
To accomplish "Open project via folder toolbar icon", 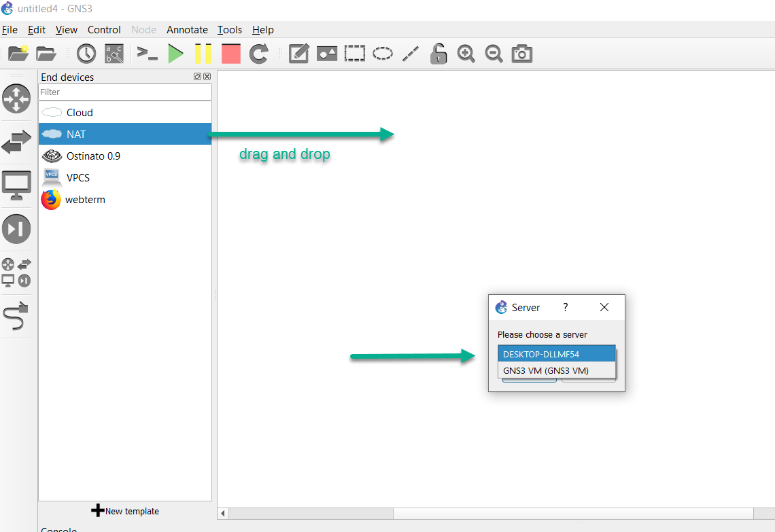I will coord(46,54).
